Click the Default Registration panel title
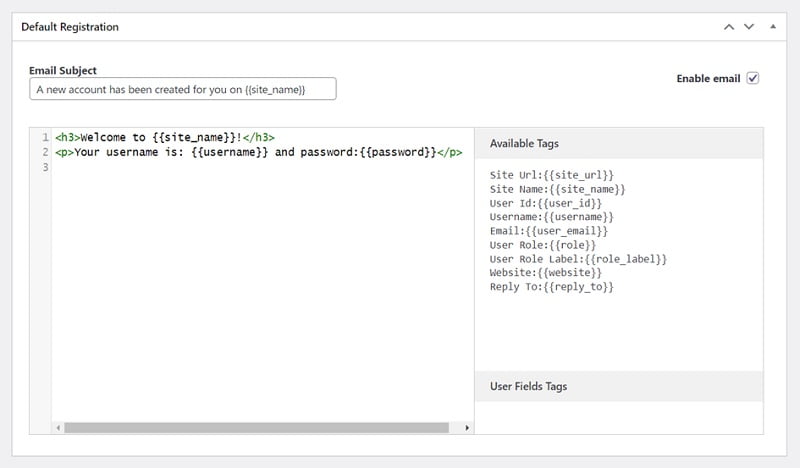Viewport: 800px width, 468px height. [x=70, y=27]
